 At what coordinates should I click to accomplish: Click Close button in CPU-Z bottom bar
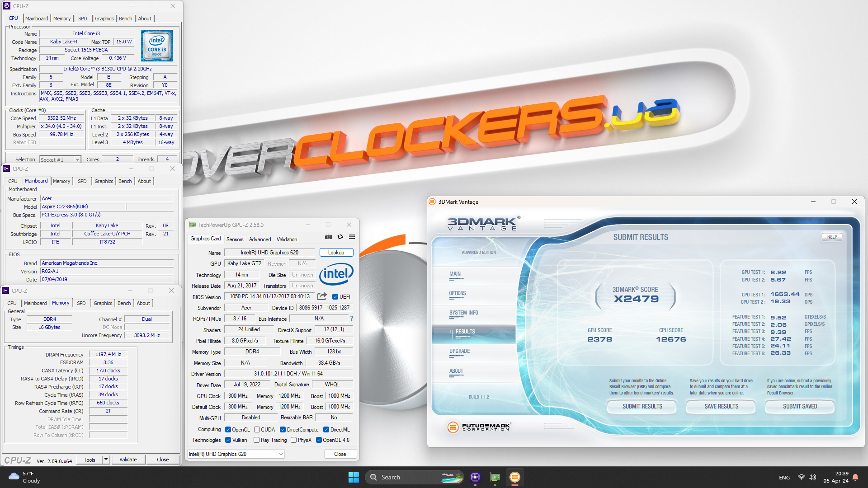[163, 460]
